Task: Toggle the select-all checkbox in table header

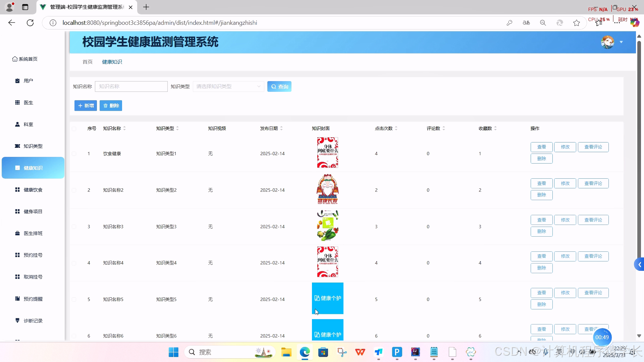Action: tap(74, 129)
